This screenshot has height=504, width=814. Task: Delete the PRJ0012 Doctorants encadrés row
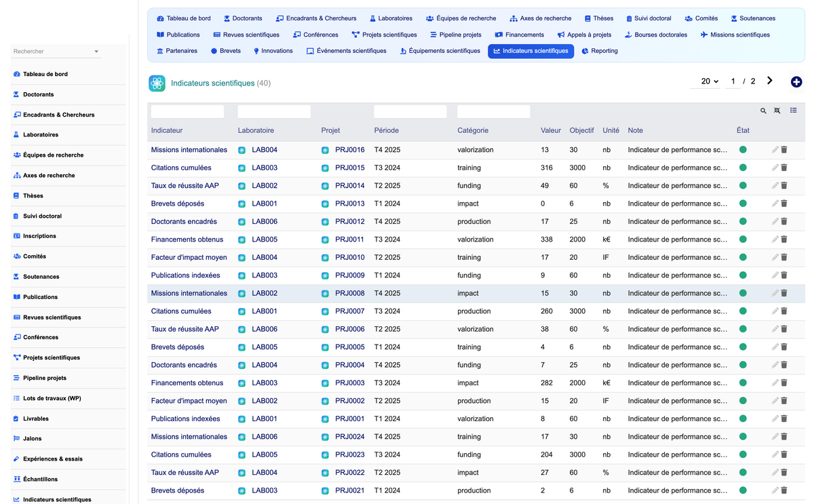pos(784,222)
